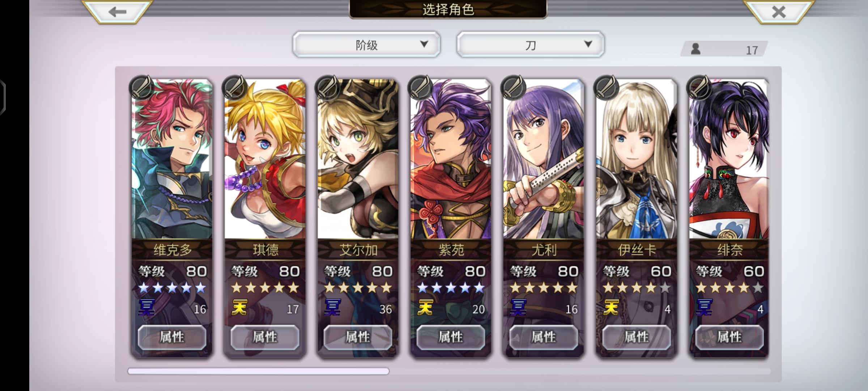Click the horizontal character list scrollbar
The width and height of the screenshot is (868, 391).
click(x=449, y=371)
